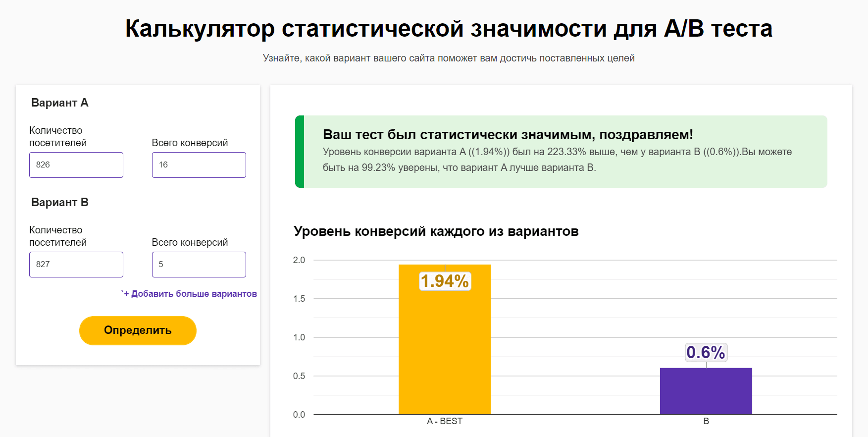Click the 'Количество посетителей' label under Вариант B
Screen dimensions: 868x437
click(57, 236)
